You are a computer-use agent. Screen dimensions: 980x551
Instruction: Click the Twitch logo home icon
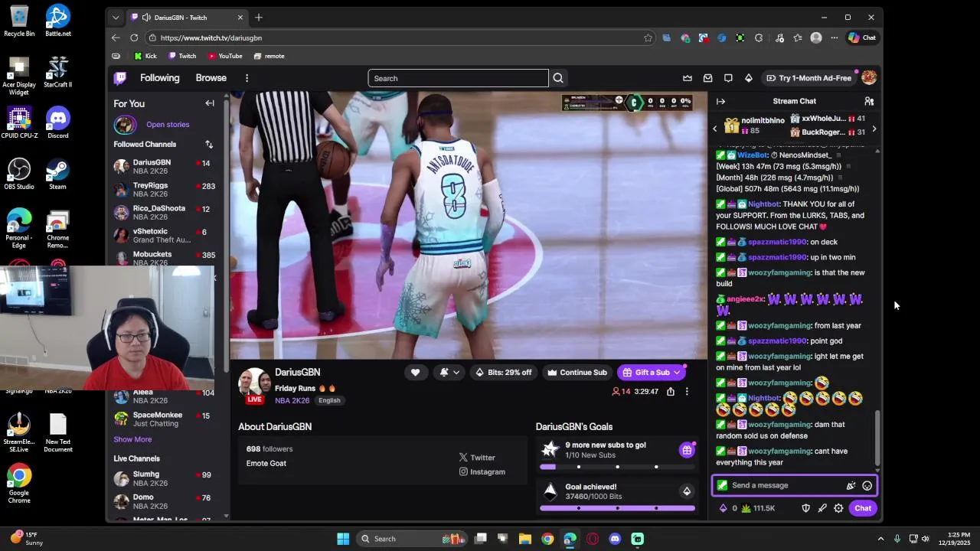click(120, 78)
